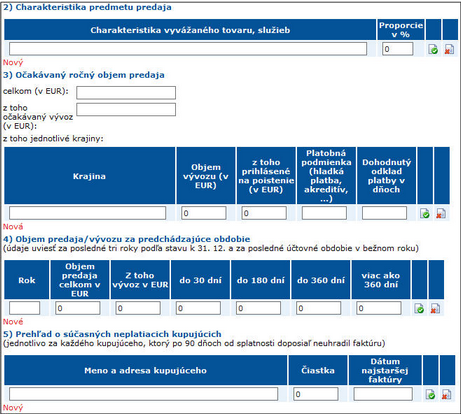Select the Objem vývozu (v EUR) field
The width and height of the screenshot is (461, 414).
(x=204, y=213)
